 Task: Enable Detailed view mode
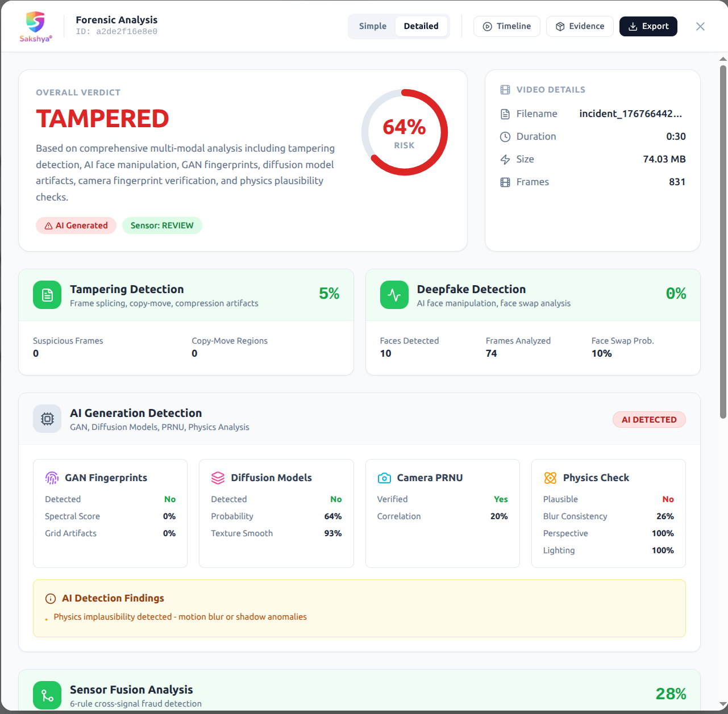[x=421, y=26]
